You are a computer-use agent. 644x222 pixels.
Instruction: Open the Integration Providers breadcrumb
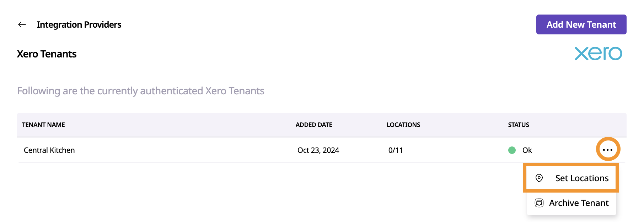pyautogui.click(x=79, y=24)
